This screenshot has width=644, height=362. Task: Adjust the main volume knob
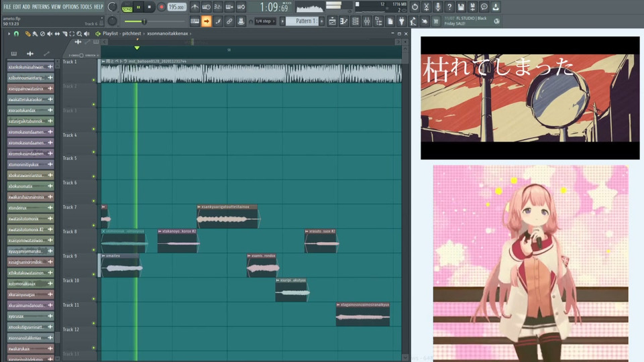(112, 7)
